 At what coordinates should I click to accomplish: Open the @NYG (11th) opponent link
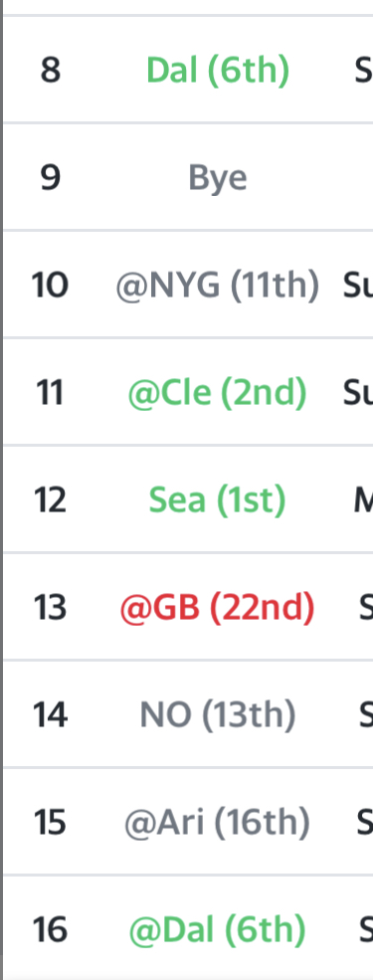point(218,286)
